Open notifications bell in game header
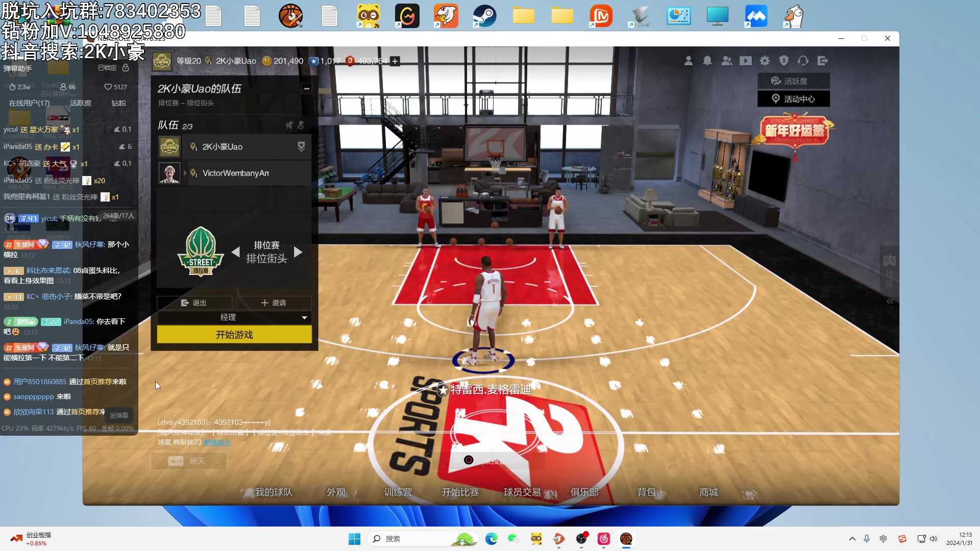This screenshot has width=980, height=551. pyautogui.click(x=707, y=61)
